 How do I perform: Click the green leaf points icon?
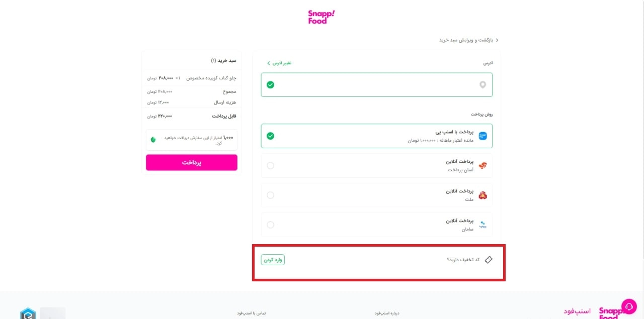tap(152, 139)
